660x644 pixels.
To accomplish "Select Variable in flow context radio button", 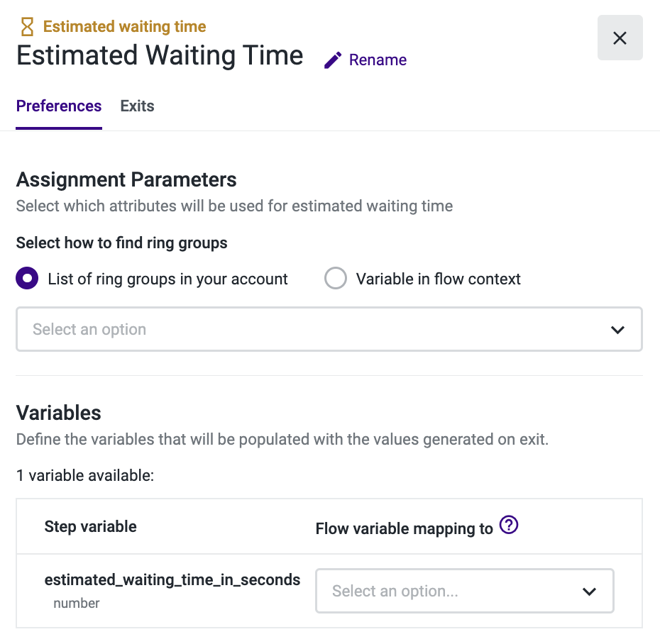I will click(335, 279).
